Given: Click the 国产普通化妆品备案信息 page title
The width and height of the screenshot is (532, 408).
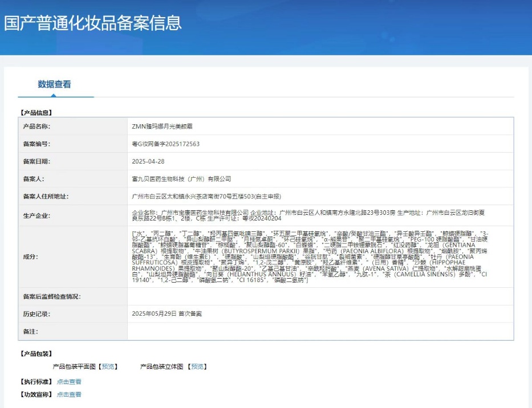Looking at the screenshot, I should [93, 23].
